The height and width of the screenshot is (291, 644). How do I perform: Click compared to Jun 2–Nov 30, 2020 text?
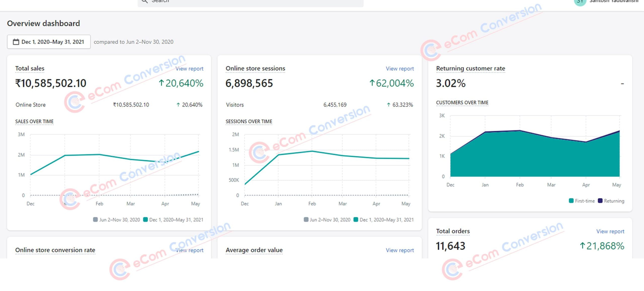click(x=134, y=42)
